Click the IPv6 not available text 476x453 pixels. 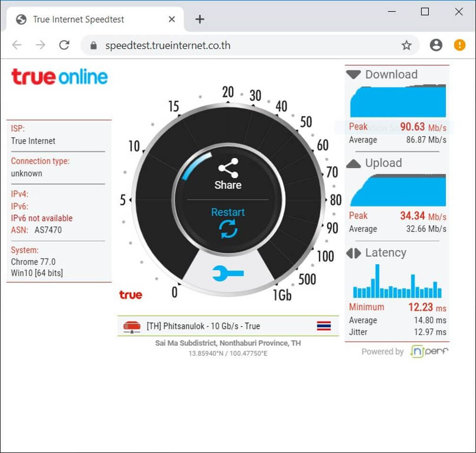[42, 218]
